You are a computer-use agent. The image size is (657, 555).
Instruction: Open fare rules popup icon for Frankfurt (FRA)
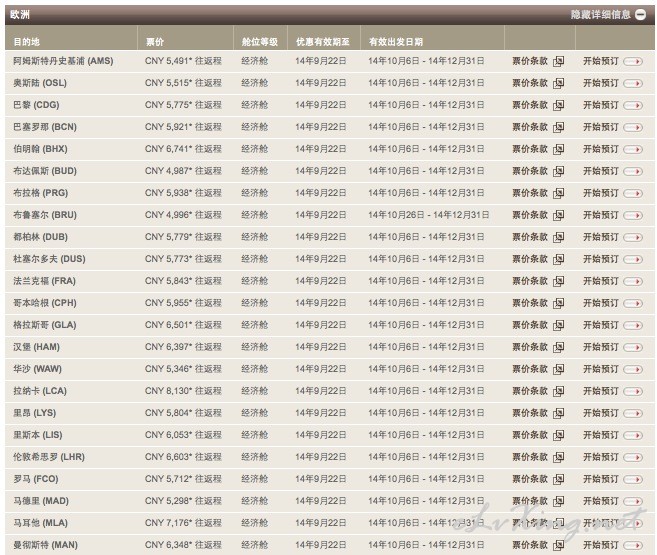pyautogui.click(x=558, y=281)
